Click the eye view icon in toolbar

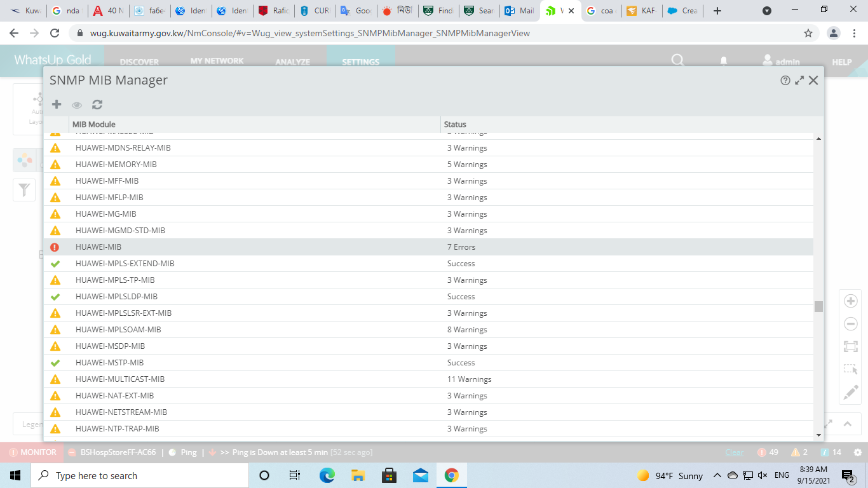click(x=77, y=105)
